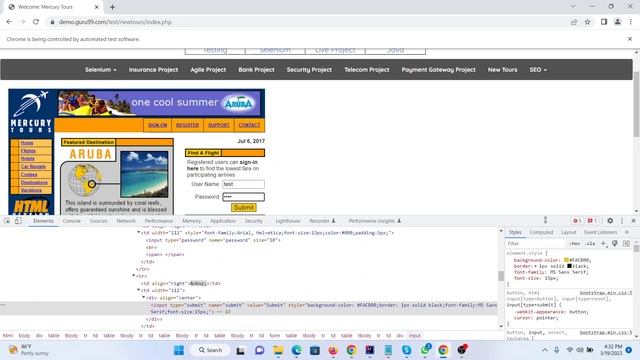Open the DevTools settings gear

(x=610, y=220)
